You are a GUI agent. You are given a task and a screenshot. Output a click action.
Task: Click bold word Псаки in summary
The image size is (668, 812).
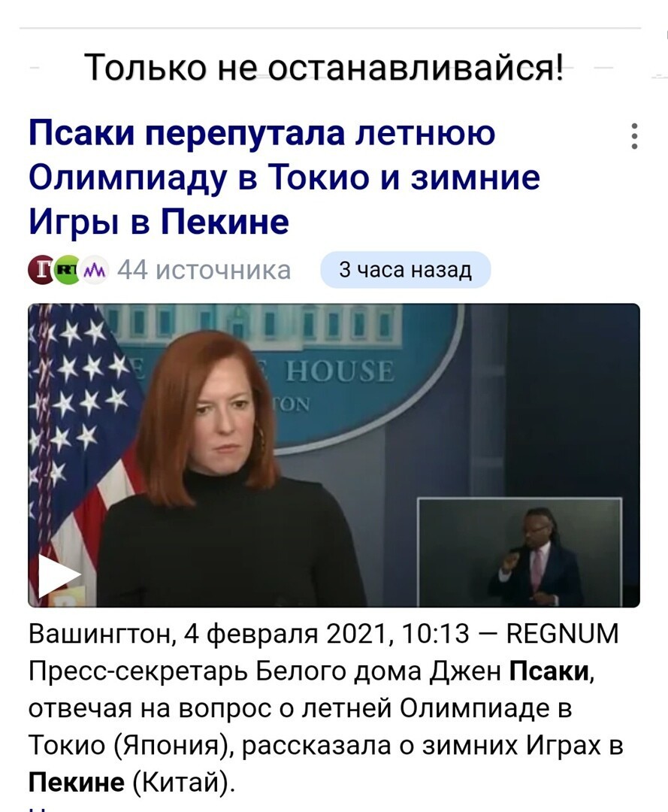(x=549, y=671)
